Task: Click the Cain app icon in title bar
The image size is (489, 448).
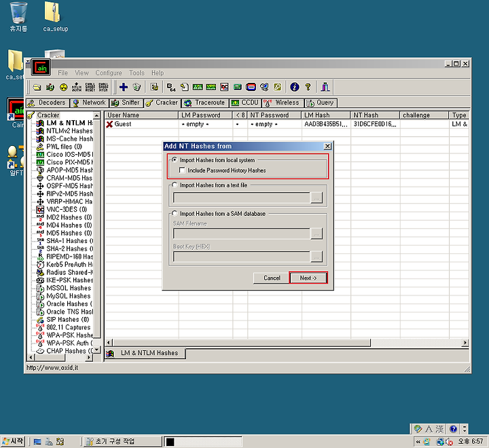Action: tap(41, 67)
